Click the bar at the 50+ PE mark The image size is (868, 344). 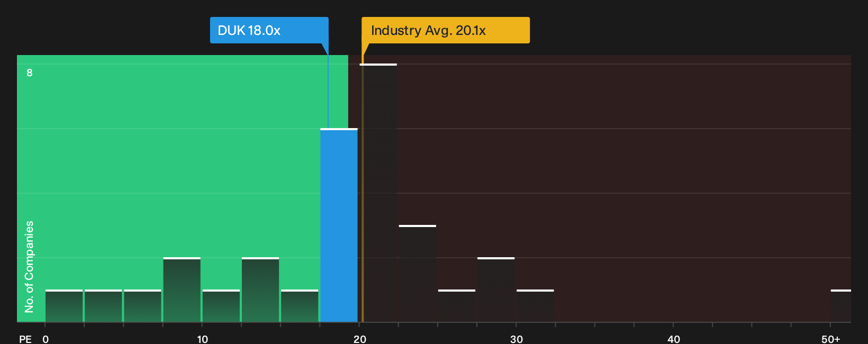(x=841, y=306)
